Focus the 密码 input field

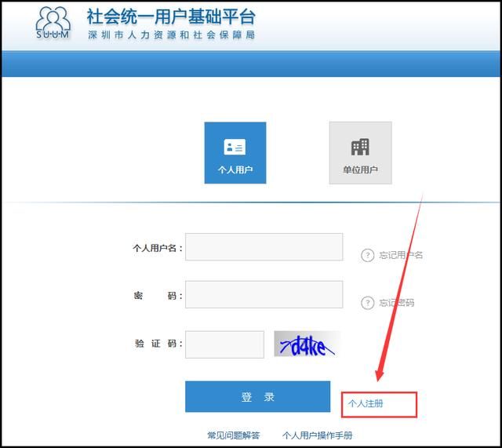(264, 294)
